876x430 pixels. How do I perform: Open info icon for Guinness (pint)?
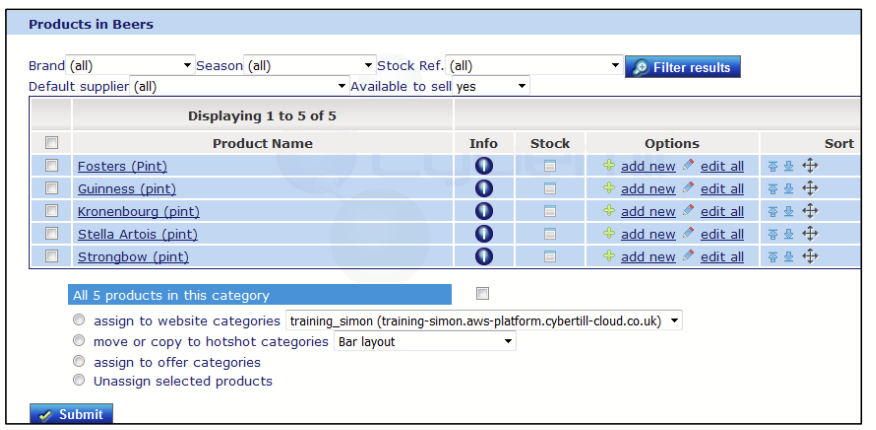484,189
